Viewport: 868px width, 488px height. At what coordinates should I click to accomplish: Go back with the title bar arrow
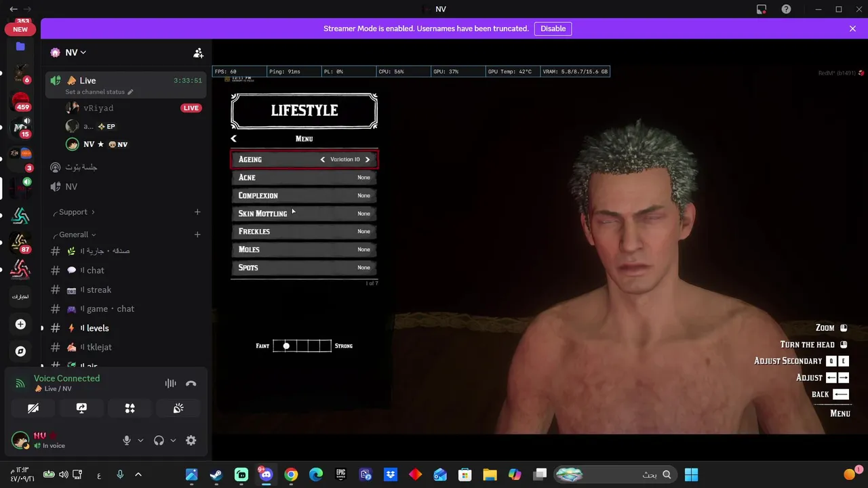(x=14, y=9)
